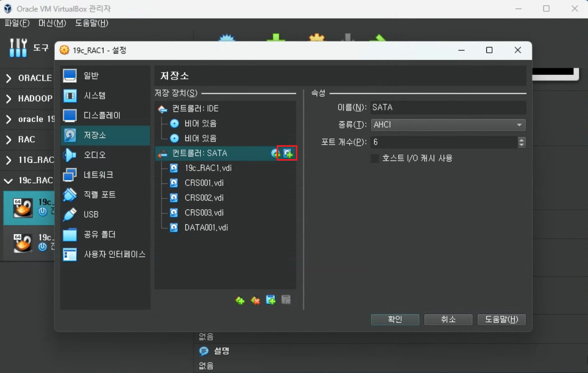This screenshot has height=373, width=588.
Task: Open the 파일(F) menu
Action: tap(17, 23)
